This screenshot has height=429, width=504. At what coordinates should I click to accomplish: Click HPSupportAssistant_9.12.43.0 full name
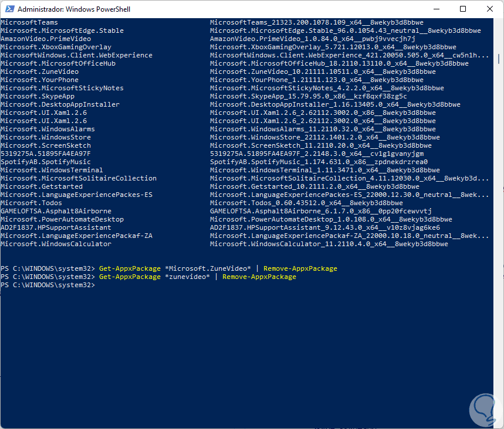coord(325,227)
